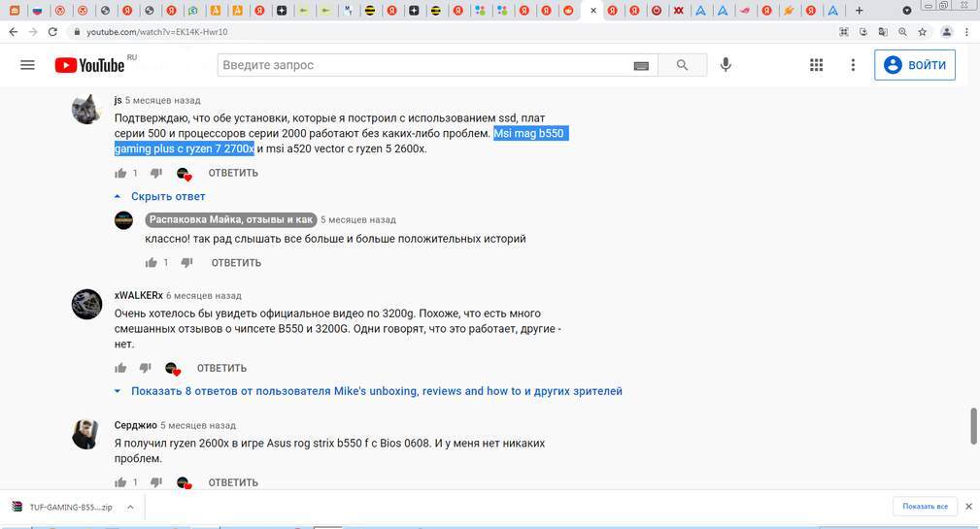Click the channel avatar beside 'классно!' reply
The image size is (980, 529).
(x=123, y=219)
